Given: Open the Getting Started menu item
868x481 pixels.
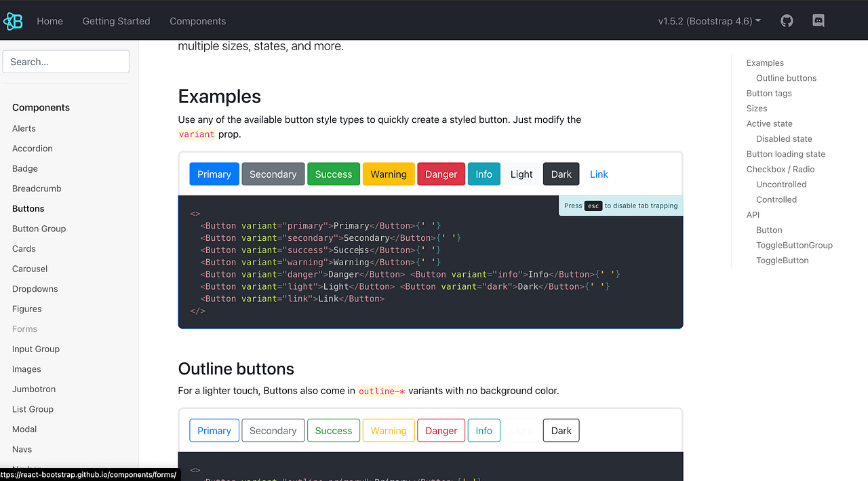Looking at the screenshot, I should 116,21.
